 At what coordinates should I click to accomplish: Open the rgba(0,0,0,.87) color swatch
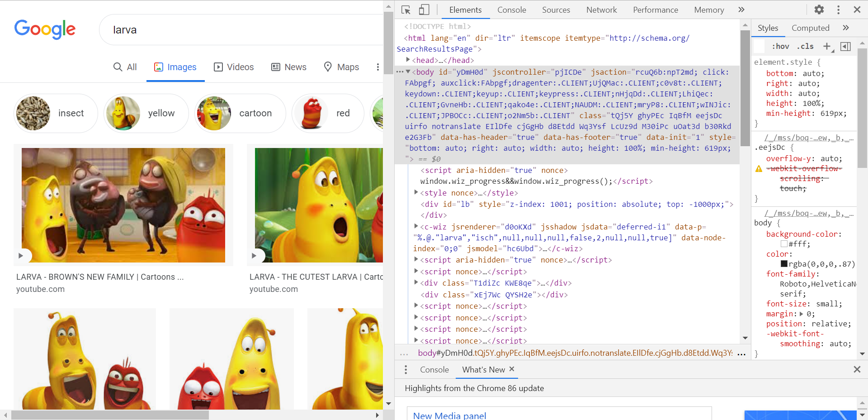(784, 264)
